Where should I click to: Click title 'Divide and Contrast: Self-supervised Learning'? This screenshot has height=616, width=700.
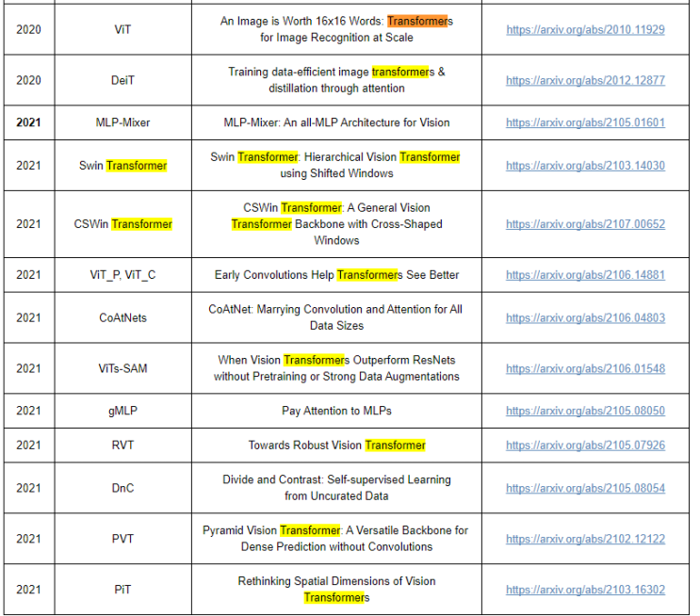(336, 479)
